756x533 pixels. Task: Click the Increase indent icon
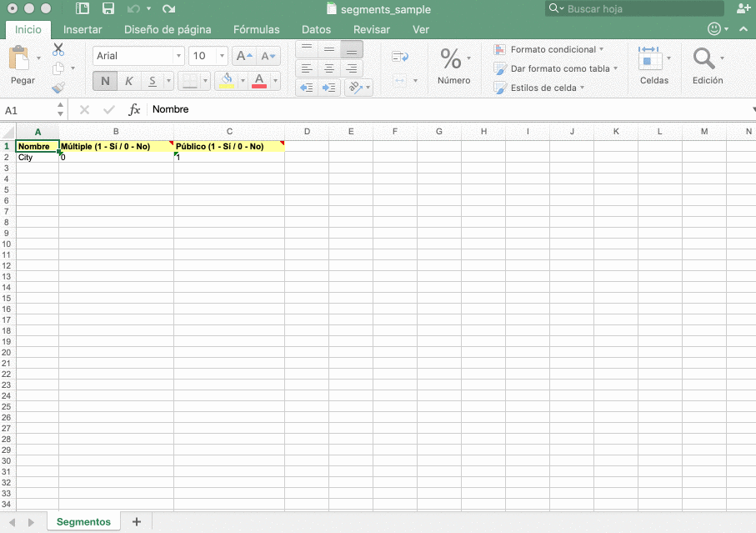(x=329, y=88)
